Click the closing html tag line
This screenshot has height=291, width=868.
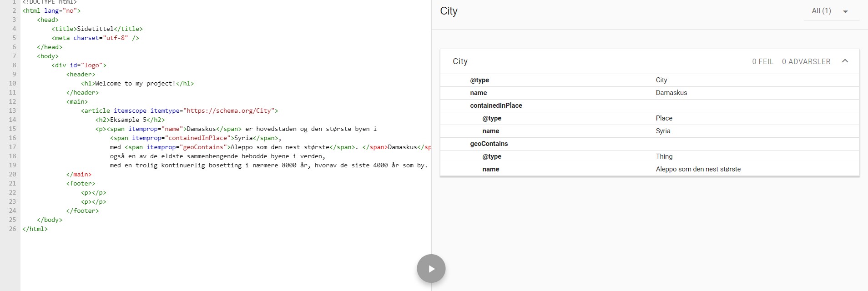(x=35, y=229)
